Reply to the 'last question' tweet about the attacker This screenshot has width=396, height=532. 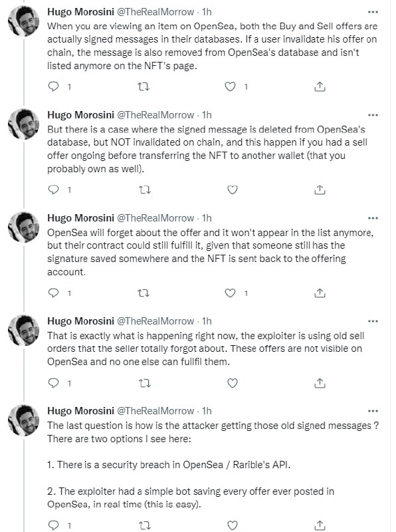coord(54,525)
